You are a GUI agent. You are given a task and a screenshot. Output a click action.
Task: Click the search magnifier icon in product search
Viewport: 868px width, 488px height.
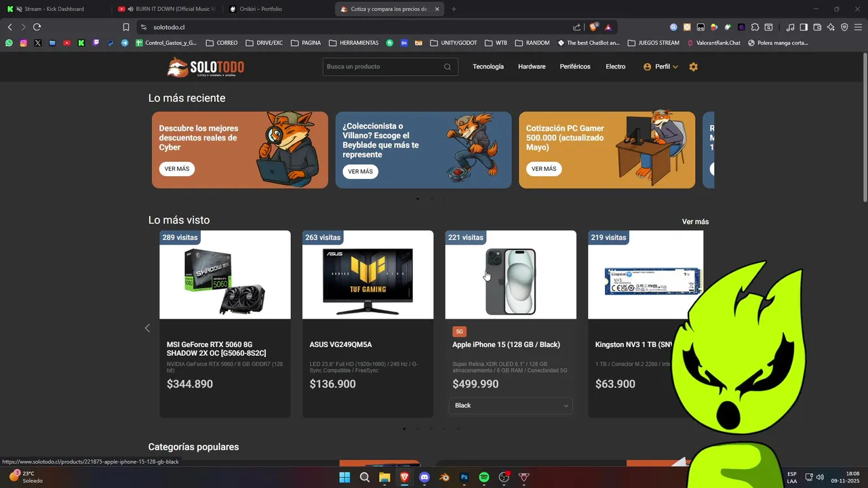[x=448, y=67]
